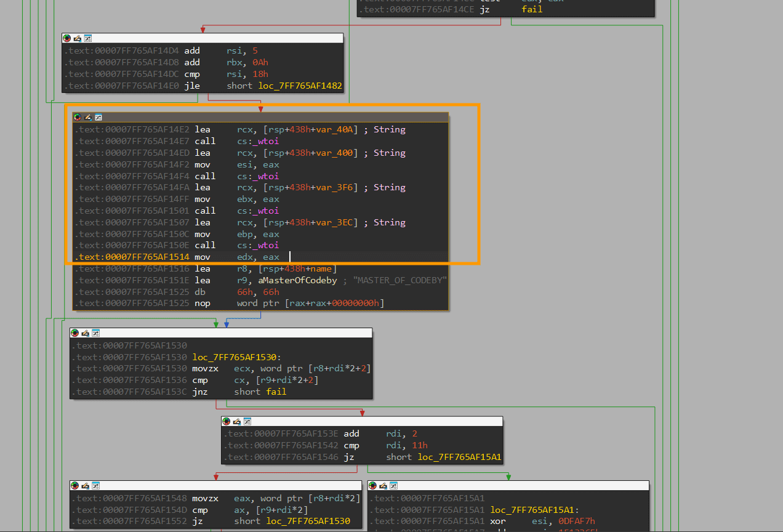Set node color of loc_7FF765AF1530 block
783x532 pixels.
pyautogui.click(x=75, y=333)
